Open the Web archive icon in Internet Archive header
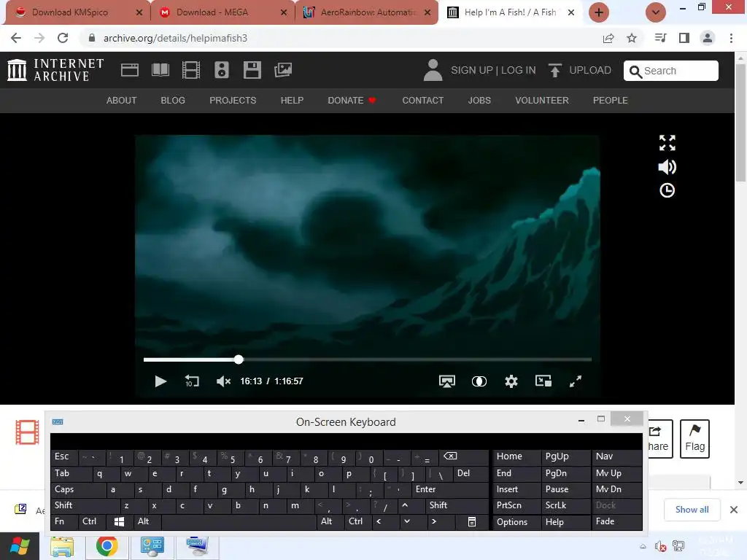747x560 pixels. [130, 70]
